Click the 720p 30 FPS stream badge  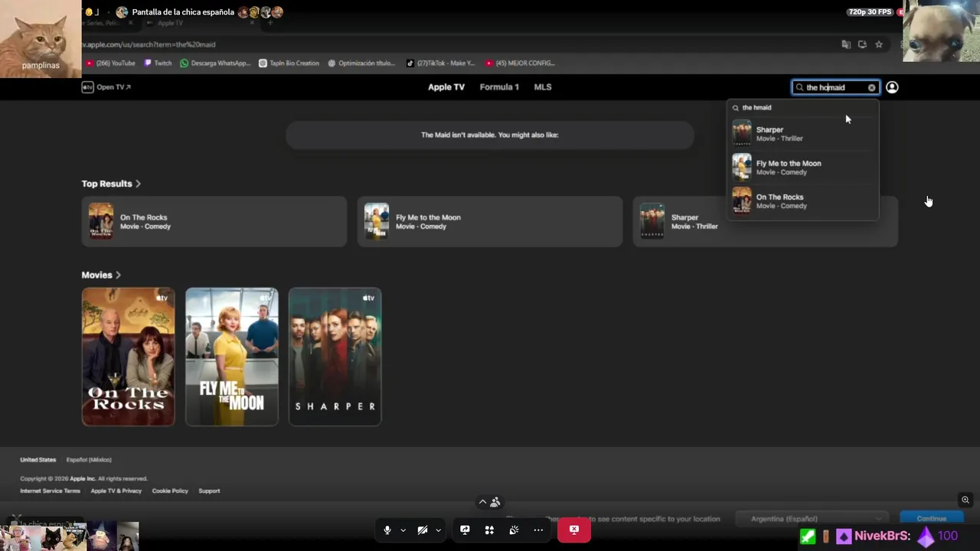pyautogui.click(x=870, y=12)
